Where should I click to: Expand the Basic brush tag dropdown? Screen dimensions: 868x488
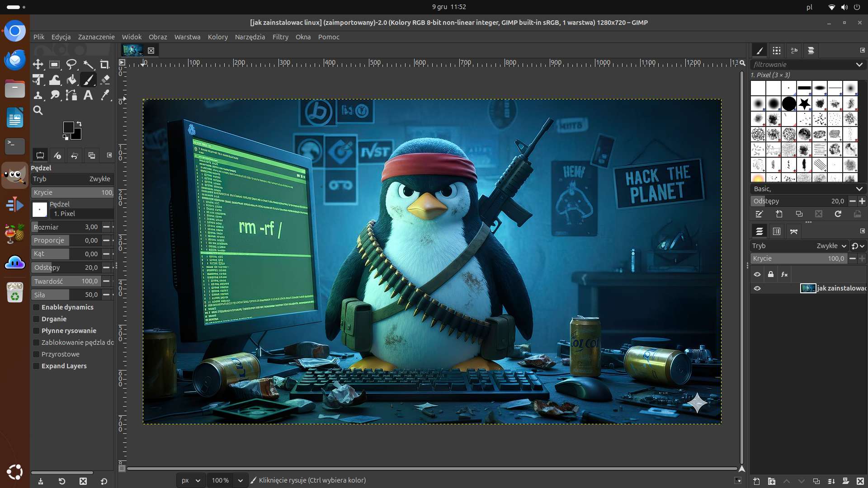859,189
